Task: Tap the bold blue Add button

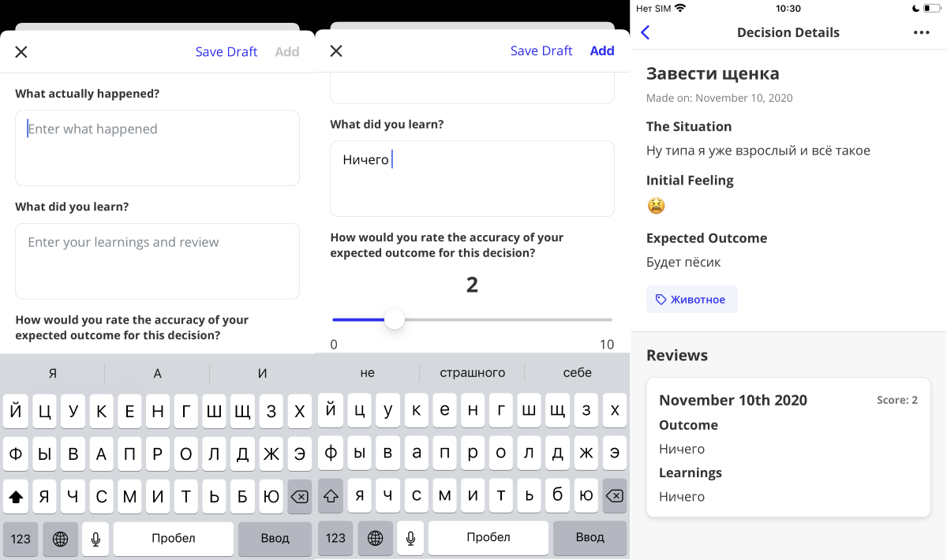Action: tap(602, 50)
